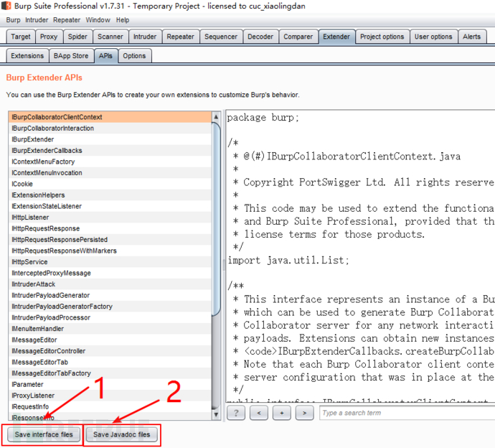Viewport: 495px width, 448px height.
Task: Switch to the Intruder tab
Action: click(x=145, y=37)
